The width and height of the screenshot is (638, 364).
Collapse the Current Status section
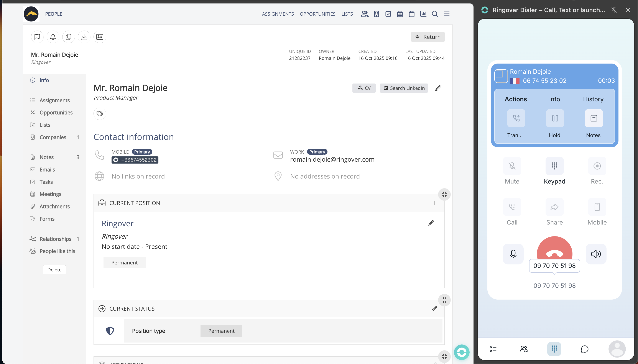click(444, 300)
